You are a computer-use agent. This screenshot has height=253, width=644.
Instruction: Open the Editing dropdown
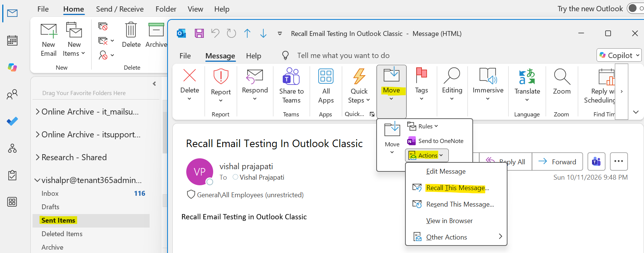(452, 99)
